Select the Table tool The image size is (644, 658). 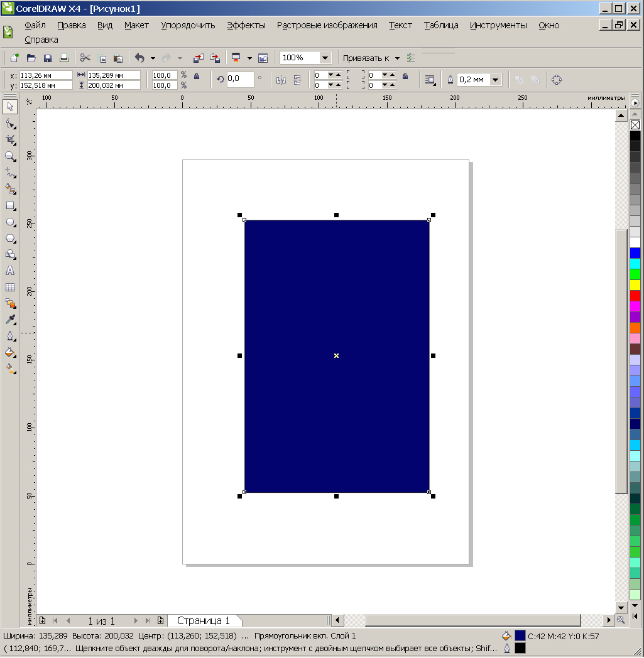pyautogui.click(x=10, y=287)
